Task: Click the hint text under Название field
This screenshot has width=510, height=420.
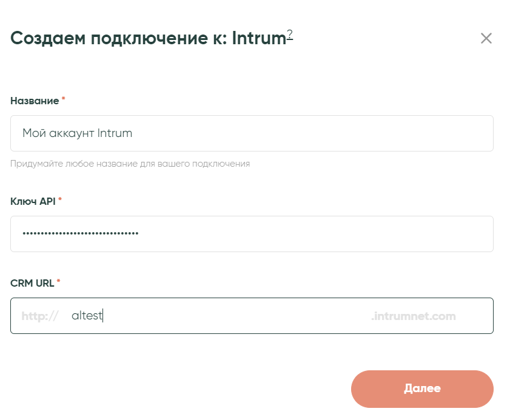Action: [130, 164]
